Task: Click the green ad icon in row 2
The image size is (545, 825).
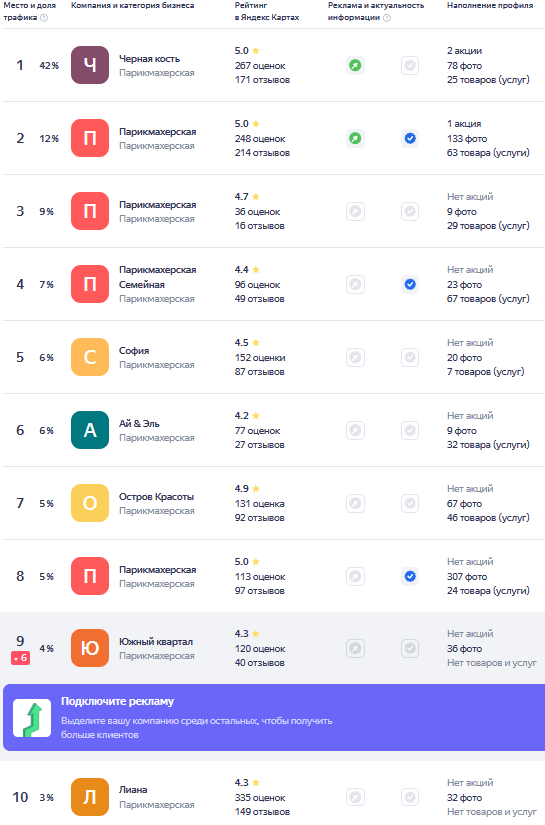Action: (355, 138)
